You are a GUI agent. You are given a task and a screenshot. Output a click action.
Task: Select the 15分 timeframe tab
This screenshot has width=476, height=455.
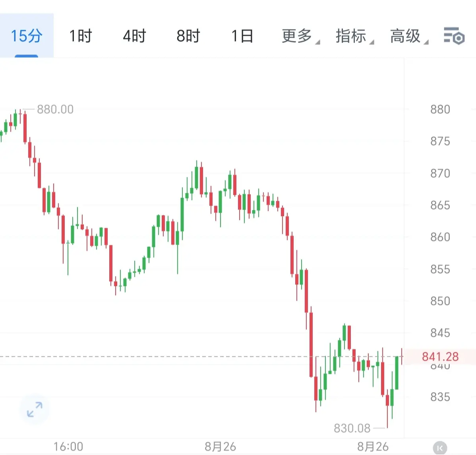pyautogui.click(x=27, y=35)
